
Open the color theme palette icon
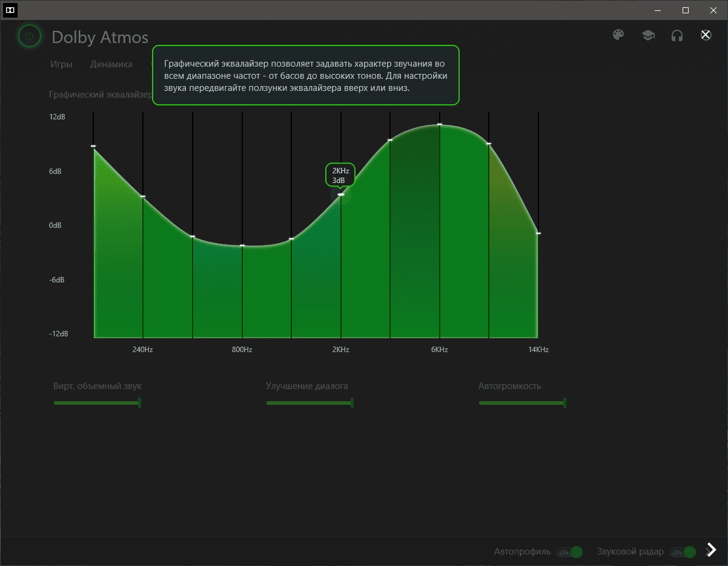[x=618, y=35]
